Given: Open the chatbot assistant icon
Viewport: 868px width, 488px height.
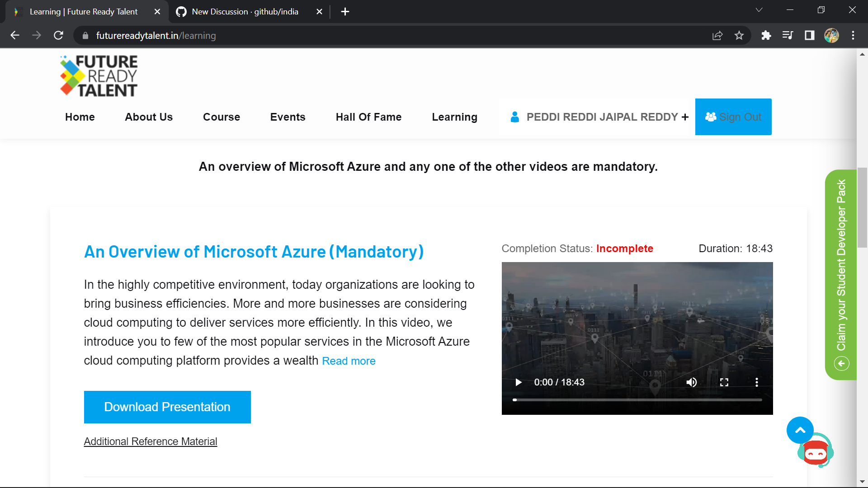Looking at the screenshot, I should coord(816,453).
